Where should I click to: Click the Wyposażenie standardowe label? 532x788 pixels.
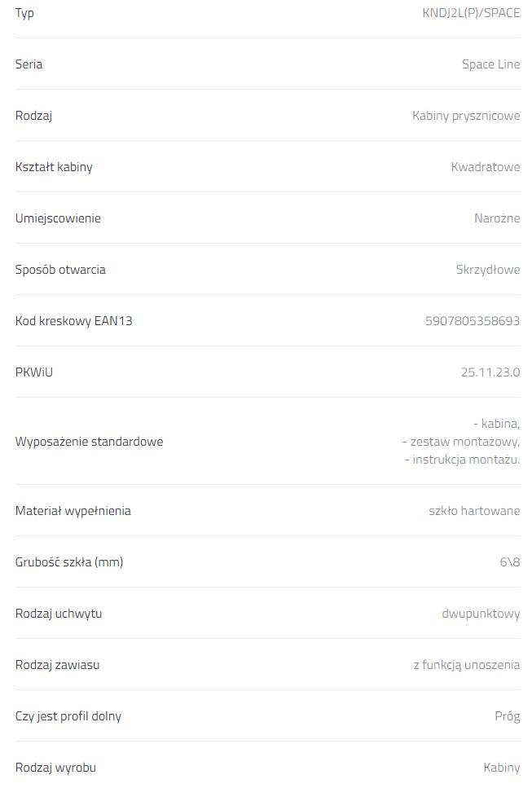pos(89,442)
